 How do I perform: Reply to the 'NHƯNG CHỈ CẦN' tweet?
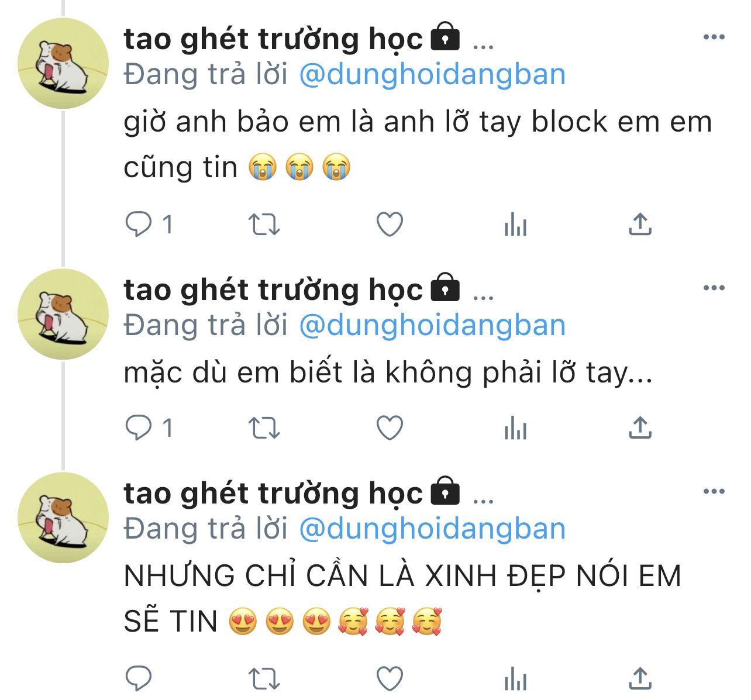139,678
